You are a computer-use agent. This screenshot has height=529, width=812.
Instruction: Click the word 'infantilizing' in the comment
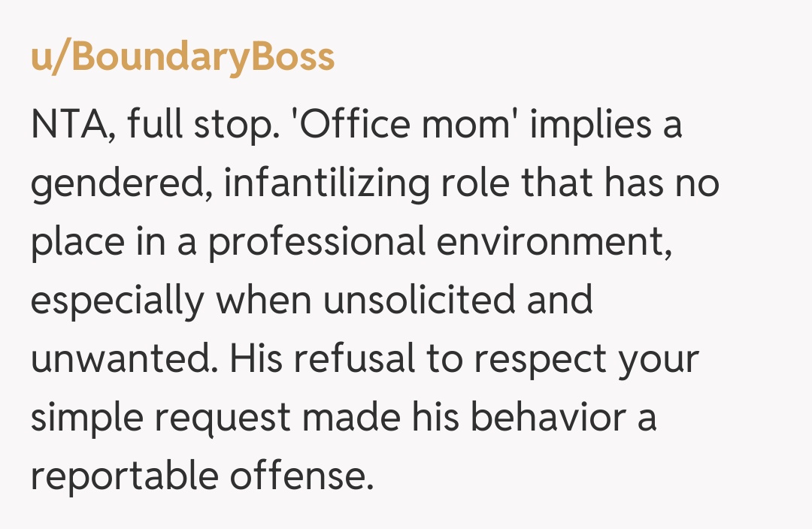(x=326, y=184)
